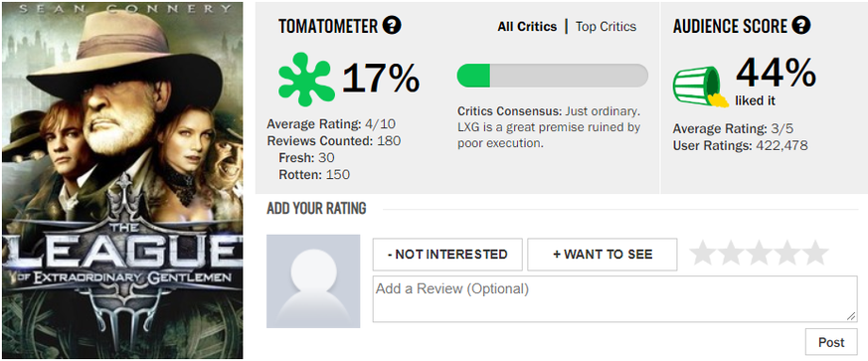868x361 pixels.
Task: Click the Tomatometer help question mark icon
Action: pos(392,26)
